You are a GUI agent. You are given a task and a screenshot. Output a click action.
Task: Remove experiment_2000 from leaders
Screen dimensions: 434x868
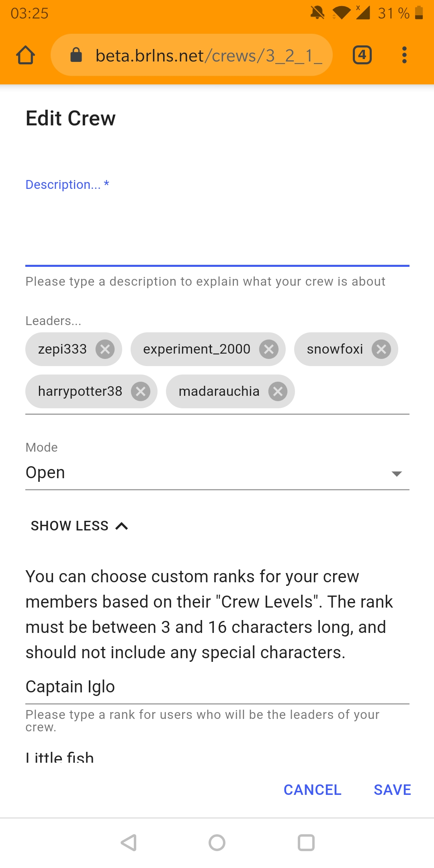(x=269, y=349)
